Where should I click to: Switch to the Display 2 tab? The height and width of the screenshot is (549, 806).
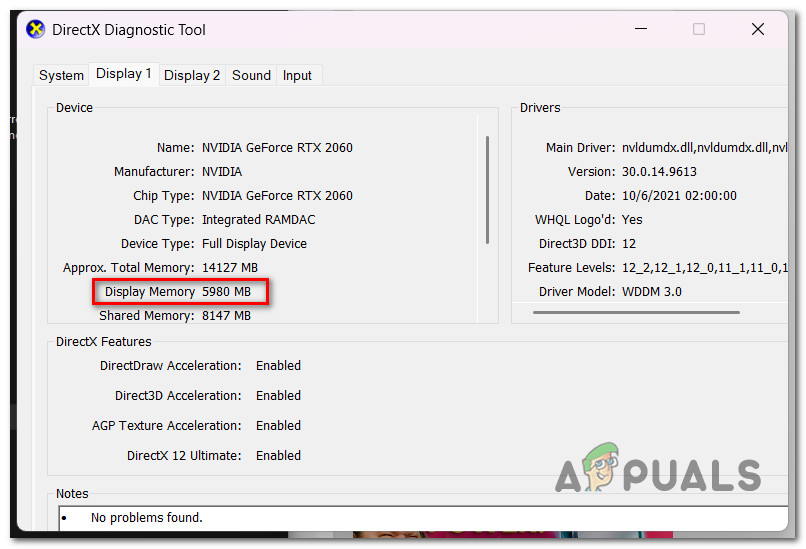click(192, 76)
